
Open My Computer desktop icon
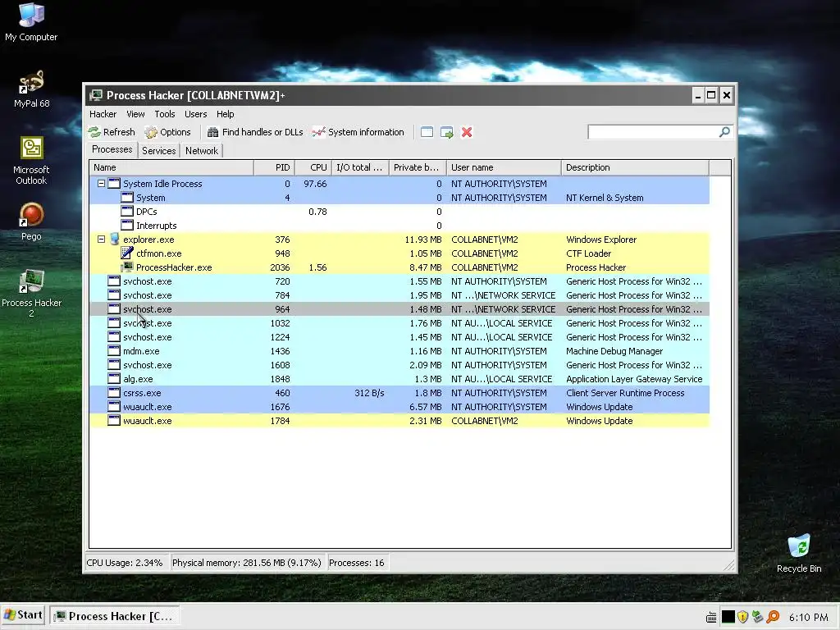31,22
